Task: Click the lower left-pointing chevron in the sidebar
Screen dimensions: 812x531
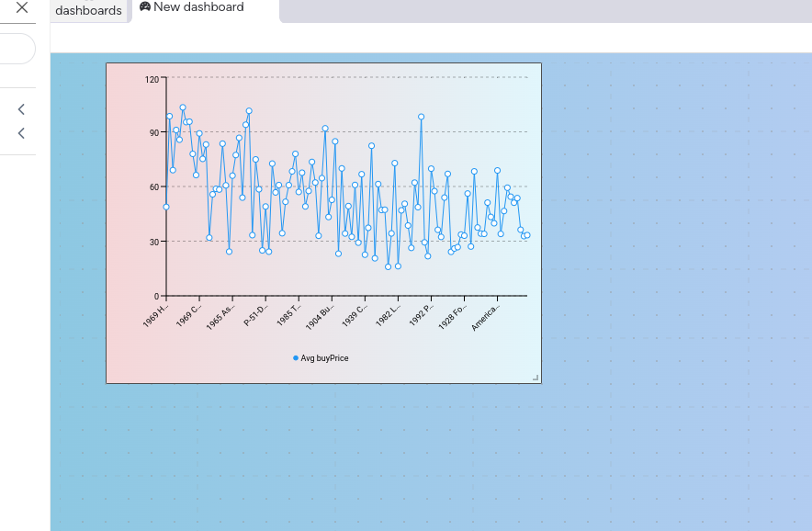Action: pos(20,133)
